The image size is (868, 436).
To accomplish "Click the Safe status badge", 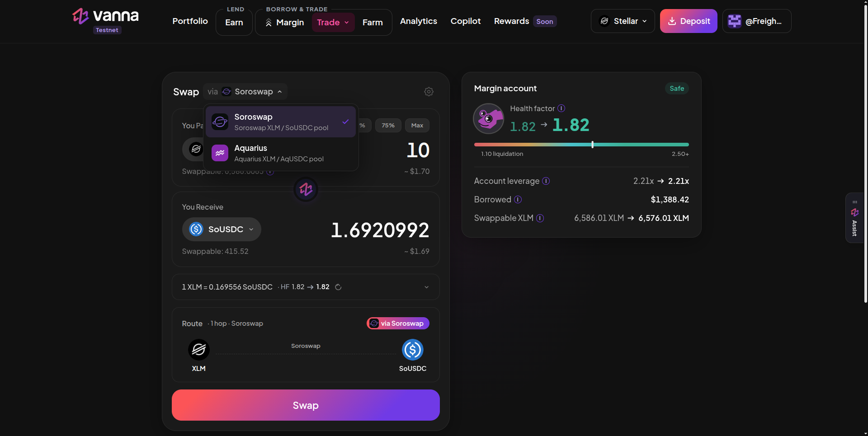I will pyautogui.click(x=677, y=89).
